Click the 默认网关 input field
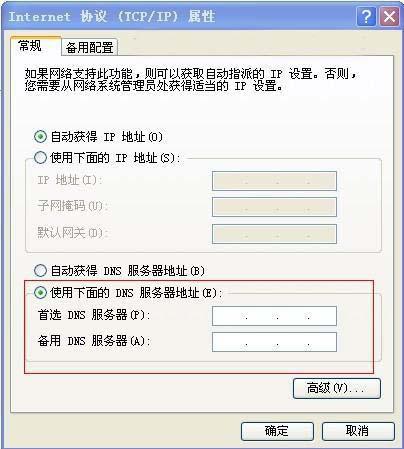 (274, 234)
